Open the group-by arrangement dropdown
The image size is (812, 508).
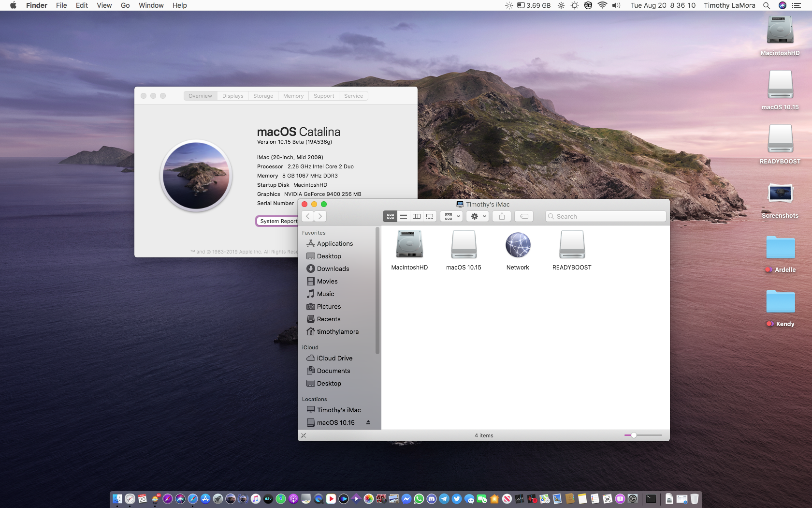click(x=452, y=216)
